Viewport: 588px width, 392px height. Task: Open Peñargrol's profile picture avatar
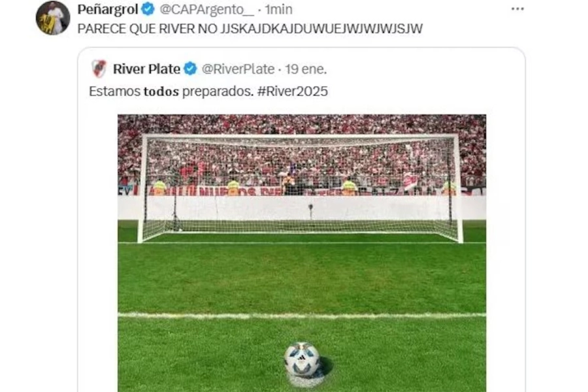pyautogui.click(x=53, y=18)
